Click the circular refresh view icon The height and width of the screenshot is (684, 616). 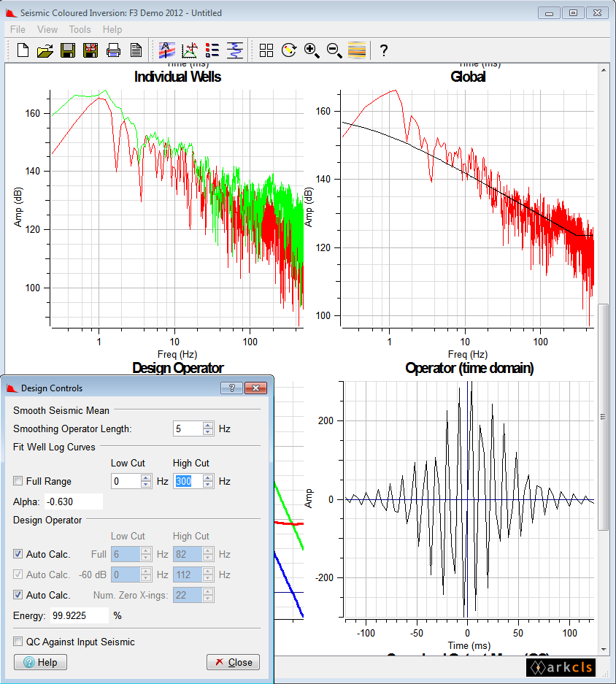pyautogui.click(x=289, y=50)
